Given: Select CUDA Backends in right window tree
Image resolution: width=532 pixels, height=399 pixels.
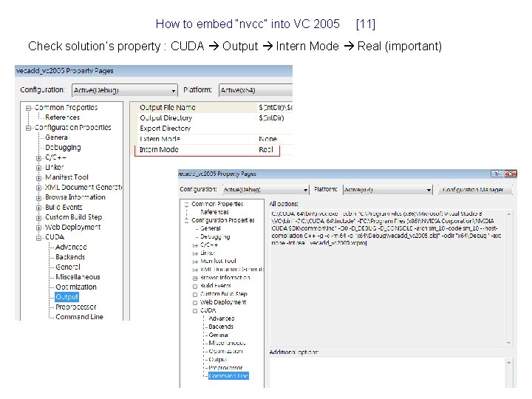Looking at the screenshot, I should click(221, 327).
